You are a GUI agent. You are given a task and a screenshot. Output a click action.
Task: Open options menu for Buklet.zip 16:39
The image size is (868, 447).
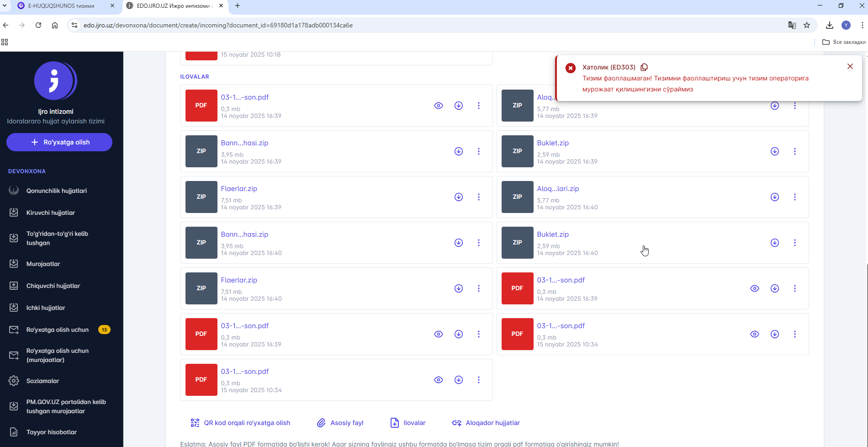click(x=795, y=151)
